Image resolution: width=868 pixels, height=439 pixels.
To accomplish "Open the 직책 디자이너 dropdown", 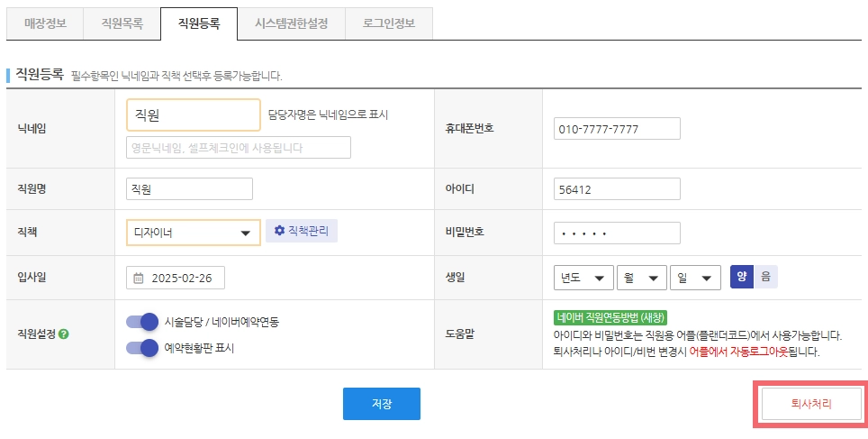I will coord(194,233).
